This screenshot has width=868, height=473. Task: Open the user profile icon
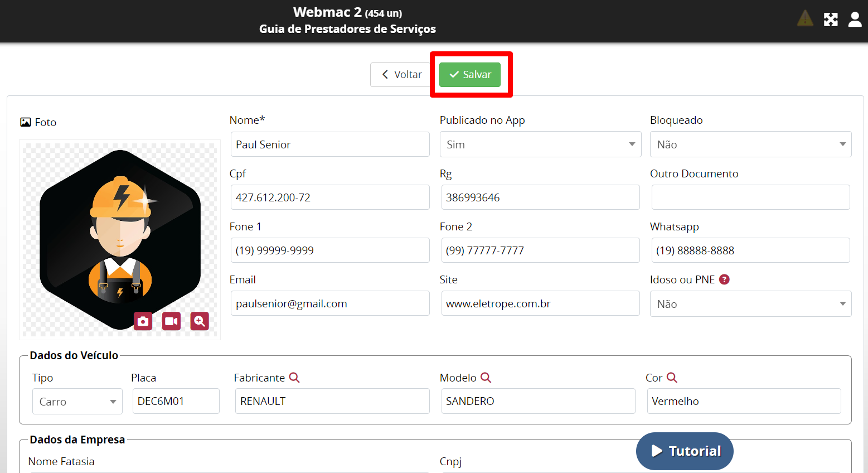point(855,20)
